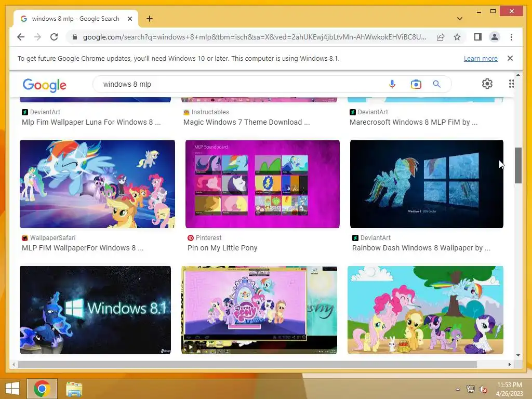Image resolution: width=532 pixels, height=399 pixels.
Task: Open 'Mlp Fim Wallpaper Luna For Windows 8' result
Action: tap(91, 122)
